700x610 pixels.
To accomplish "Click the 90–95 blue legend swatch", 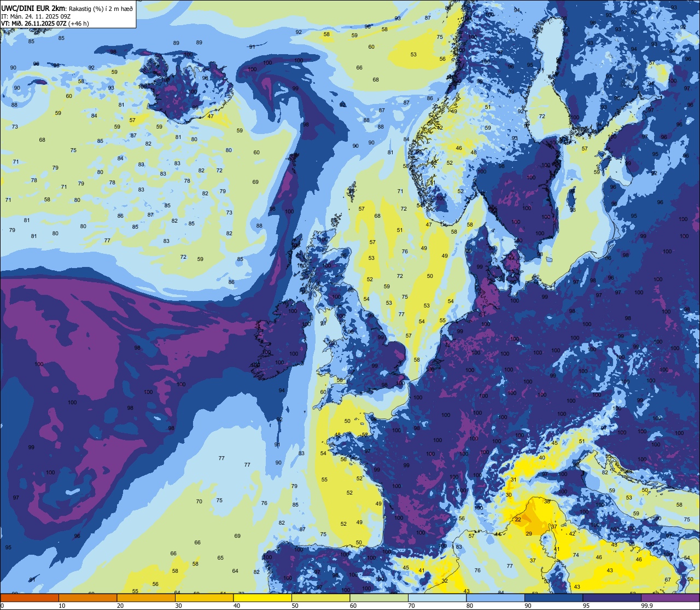I will (554, 597).
